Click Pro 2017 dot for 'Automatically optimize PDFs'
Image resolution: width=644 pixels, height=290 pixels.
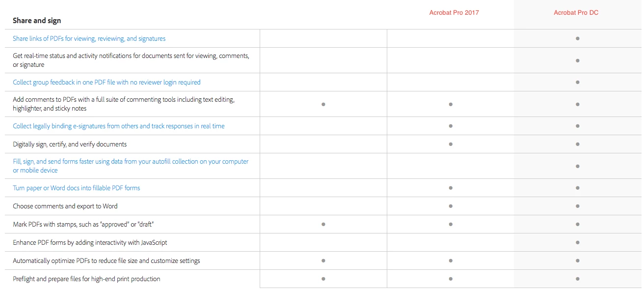point(451,261)
